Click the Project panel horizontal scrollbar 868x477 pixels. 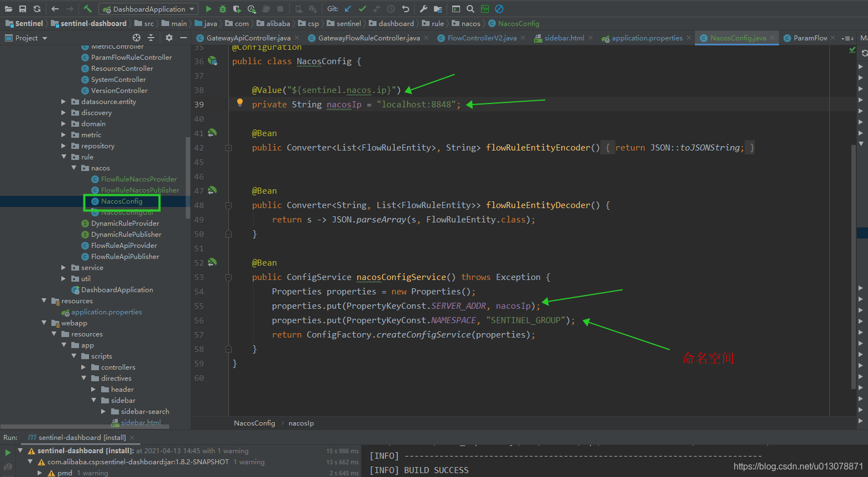(85, 427)
